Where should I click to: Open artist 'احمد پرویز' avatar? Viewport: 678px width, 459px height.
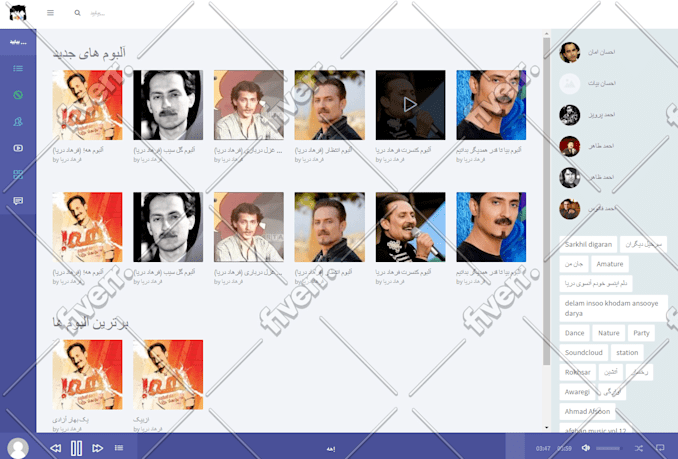569,115
